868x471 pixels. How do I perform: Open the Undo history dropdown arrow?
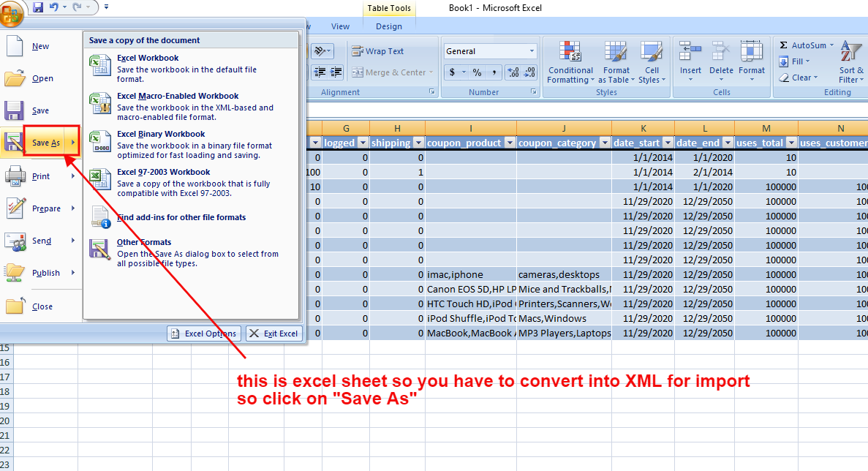coord(64,7)
